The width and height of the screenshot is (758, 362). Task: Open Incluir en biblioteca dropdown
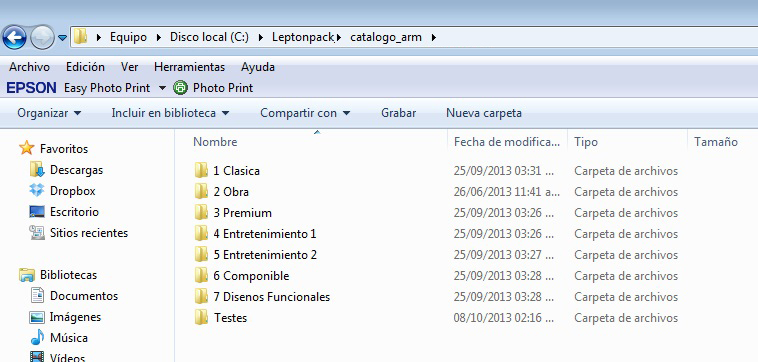click(170, 113)
